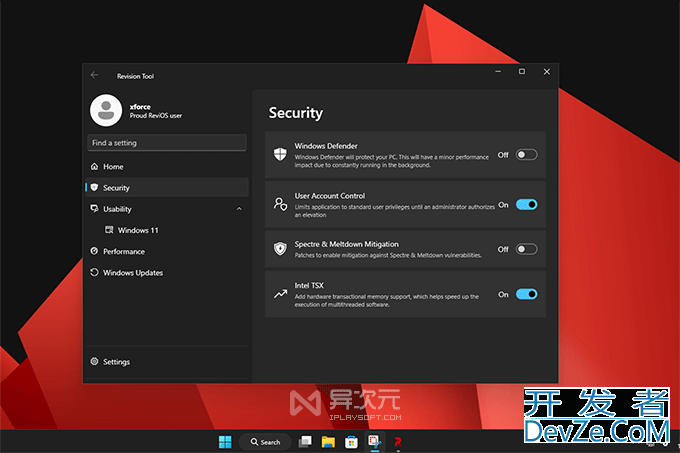Click the Windows Defender shield icon
This screenshot has width=680, height=453.
(x=280, y=154)
